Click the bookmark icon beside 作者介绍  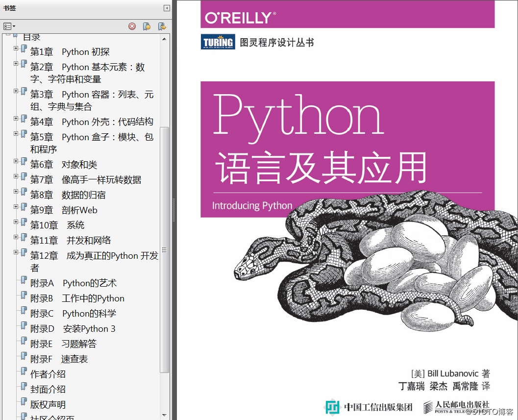click(24, 371)
